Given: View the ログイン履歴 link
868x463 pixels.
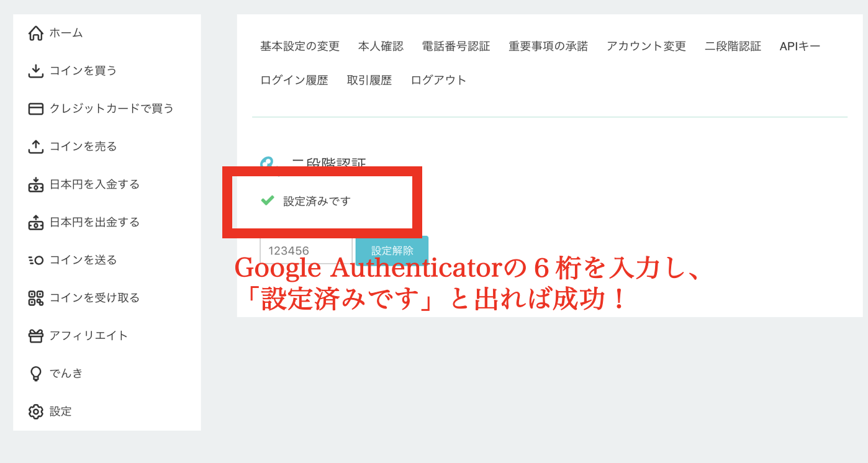Looking at the screenshot, I should 294,80.
